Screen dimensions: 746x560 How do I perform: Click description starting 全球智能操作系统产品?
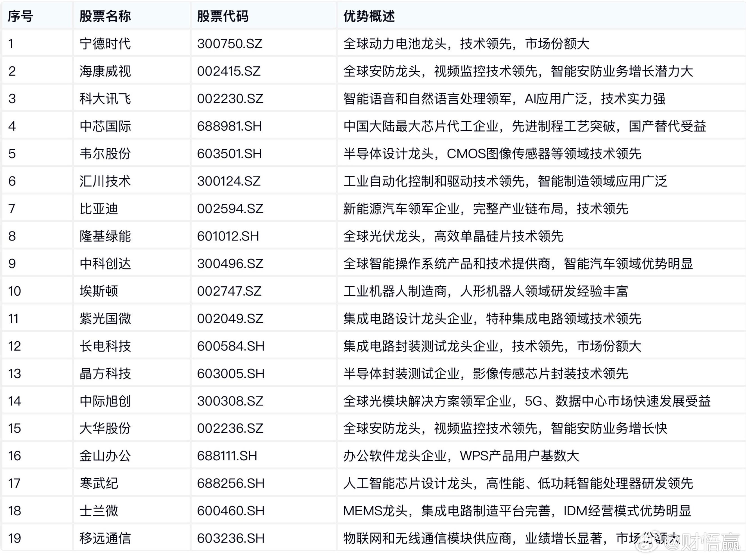518,264
